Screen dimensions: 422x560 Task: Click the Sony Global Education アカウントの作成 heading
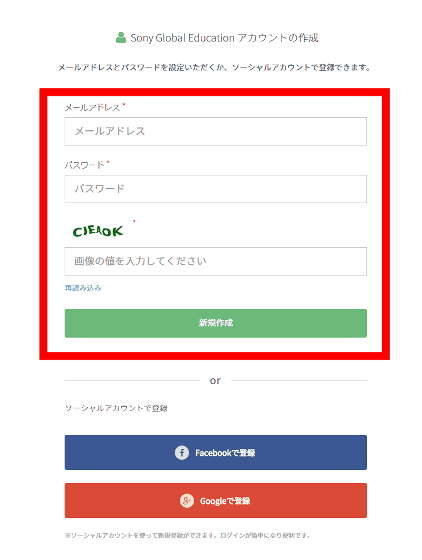tap(224, 38)
